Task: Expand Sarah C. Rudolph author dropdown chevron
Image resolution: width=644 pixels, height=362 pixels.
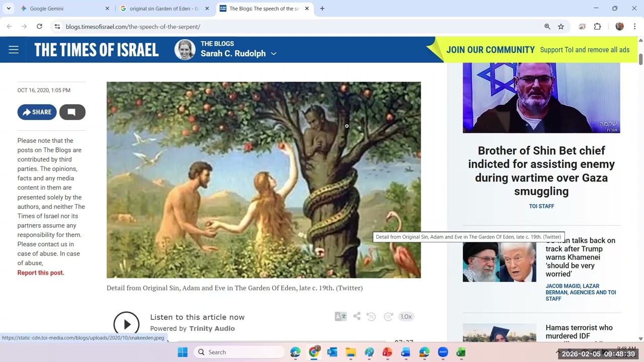Action: point(274,54)
